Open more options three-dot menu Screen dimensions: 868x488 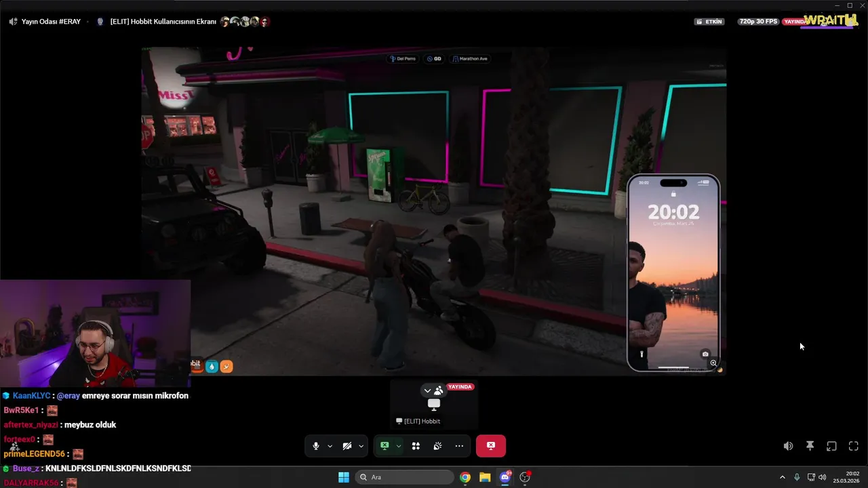459,446
